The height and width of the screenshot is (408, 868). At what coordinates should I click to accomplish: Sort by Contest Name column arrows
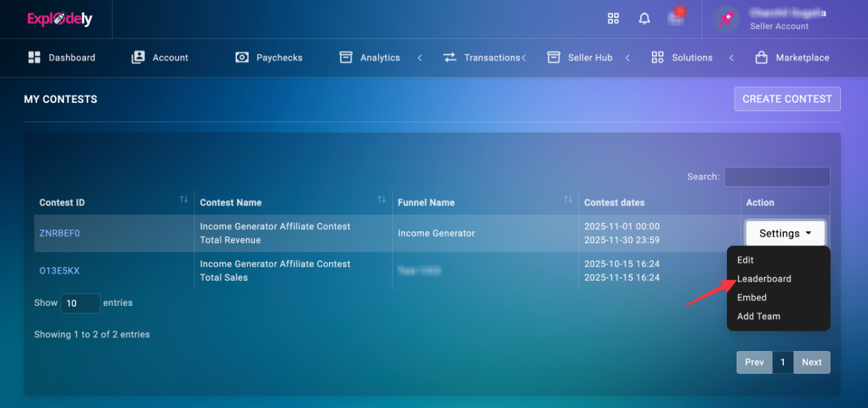tap(382, 199)
